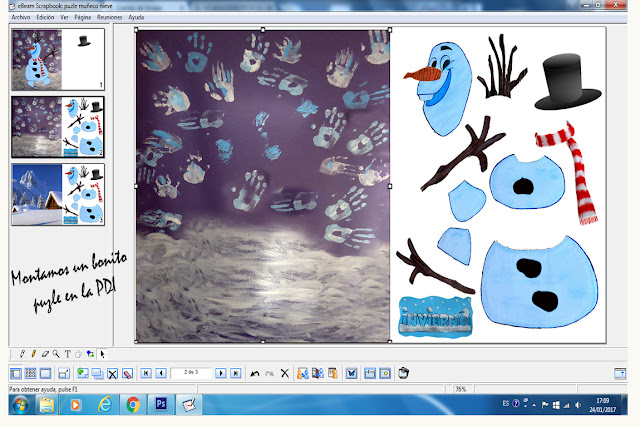This screenshot has height=427, width=640.
Task: Open the clock showing 17:09
Action: (x=602, y=405)
